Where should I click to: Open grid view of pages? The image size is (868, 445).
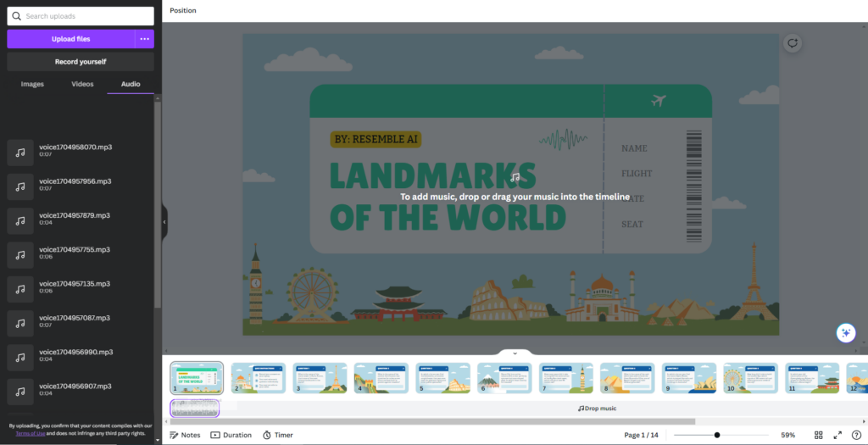tap(818, 435)
